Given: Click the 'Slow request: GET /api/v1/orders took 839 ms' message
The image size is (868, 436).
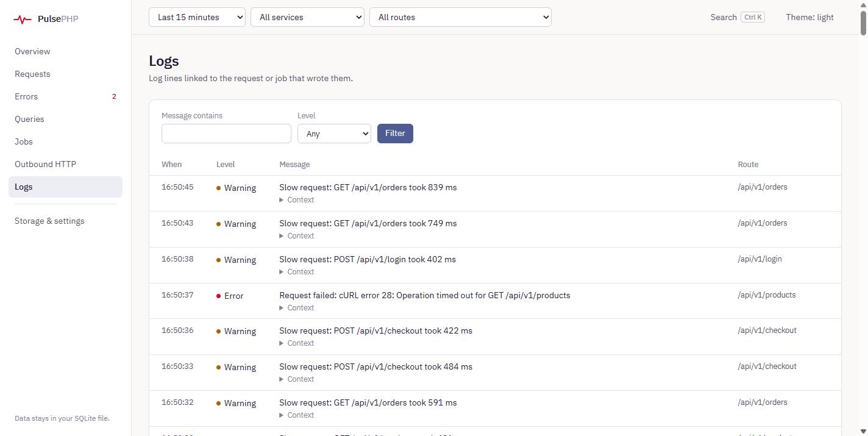Looking at the screenshot, I should (368, 188).
